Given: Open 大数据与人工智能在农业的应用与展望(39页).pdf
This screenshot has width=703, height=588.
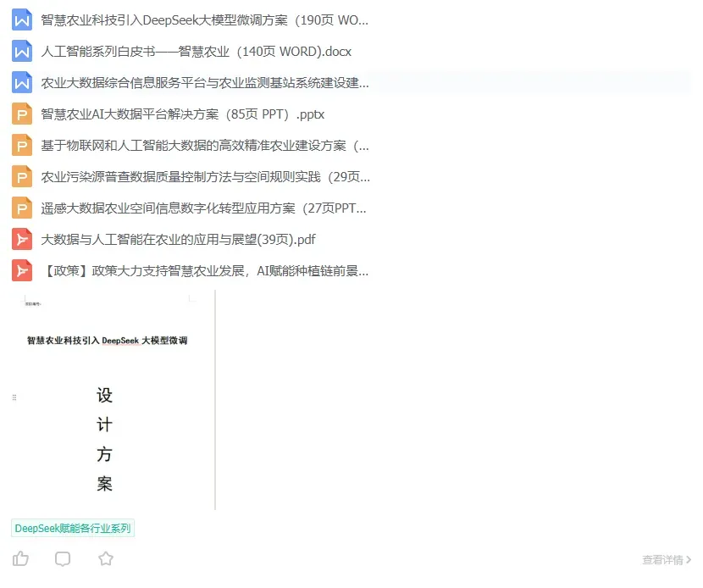Looking at the screenshot, I should (179, 240).
